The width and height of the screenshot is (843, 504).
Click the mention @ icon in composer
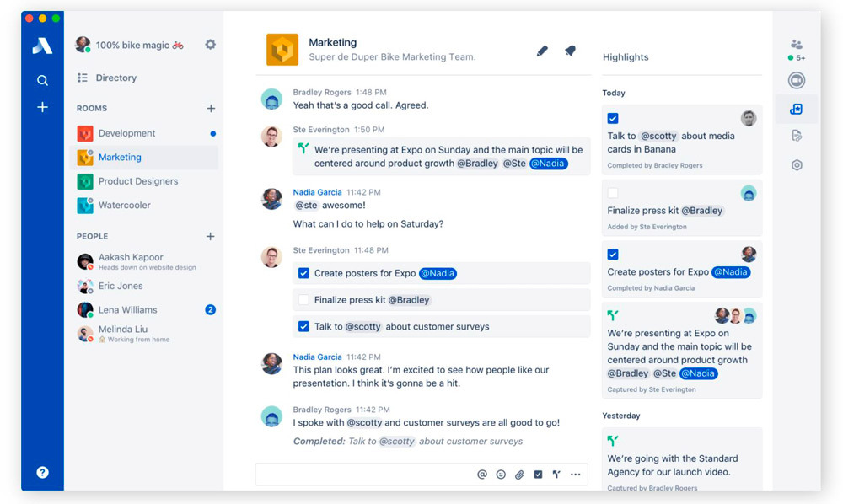pos(482,475)
